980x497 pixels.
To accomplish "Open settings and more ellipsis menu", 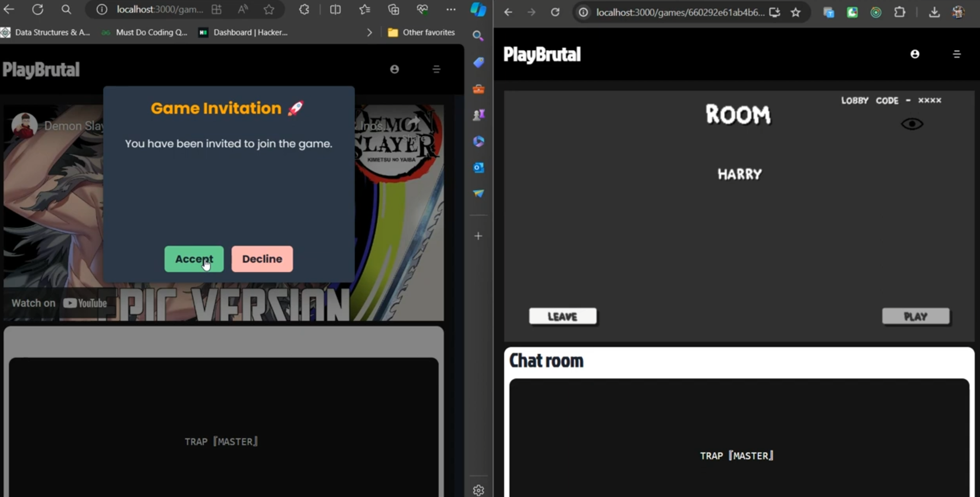I will point(451,9).
